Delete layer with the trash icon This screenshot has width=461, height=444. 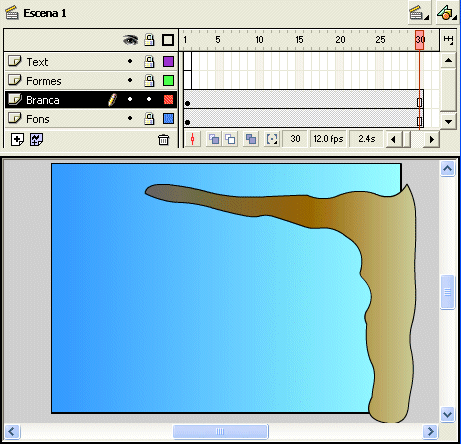(x=163, y=140)
